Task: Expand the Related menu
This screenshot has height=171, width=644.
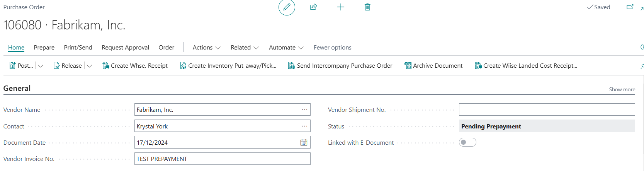Action: tap(245, 48)
